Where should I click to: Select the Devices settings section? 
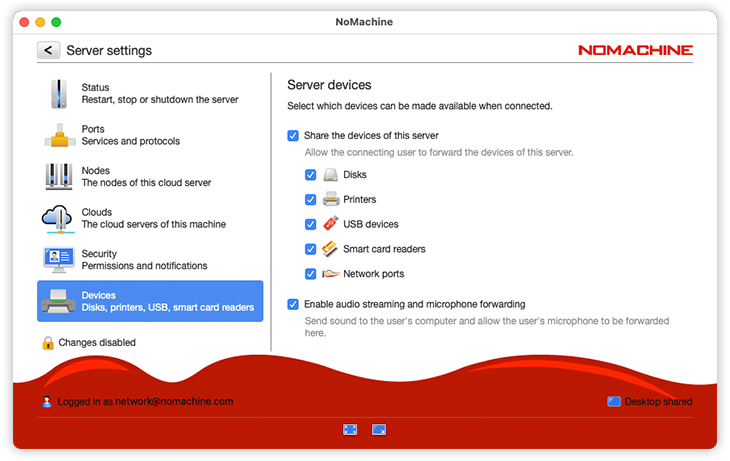pos(150,301)
